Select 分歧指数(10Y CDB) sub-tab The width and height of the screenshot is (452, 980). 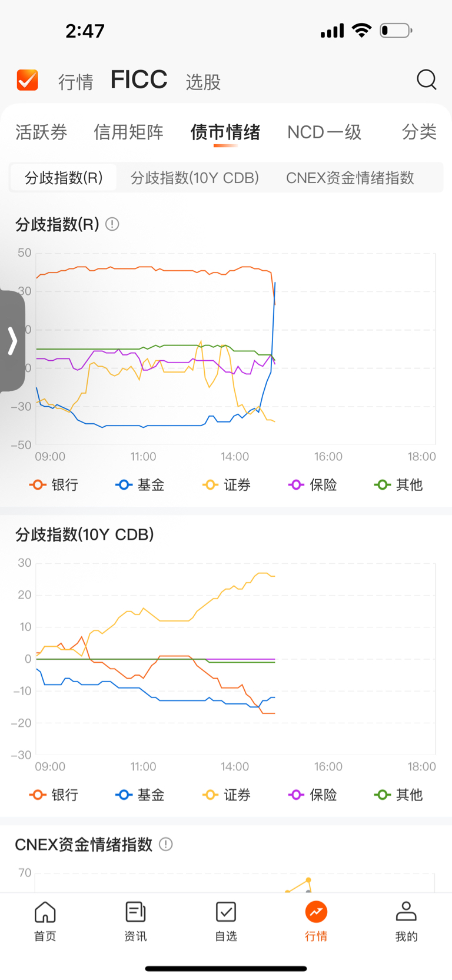pos(195,178)
